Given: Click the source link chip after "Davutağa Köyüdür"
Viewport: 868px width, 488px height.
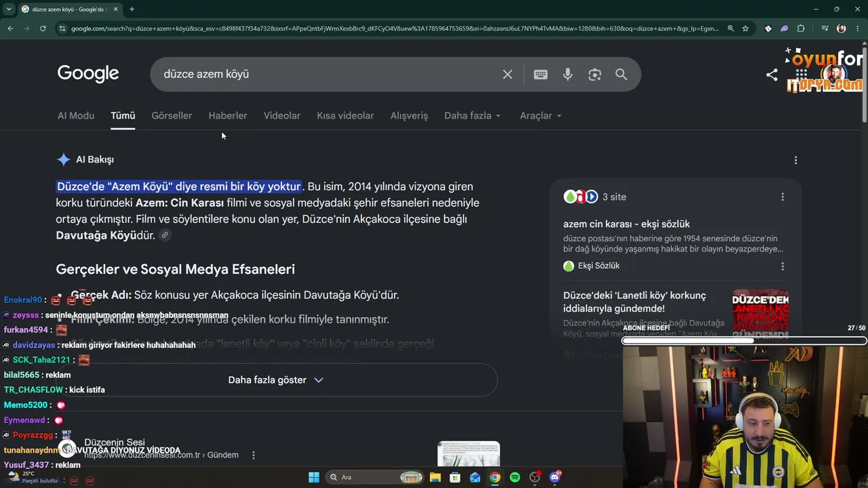Looking at the screenshot, I should click(165, 235).
